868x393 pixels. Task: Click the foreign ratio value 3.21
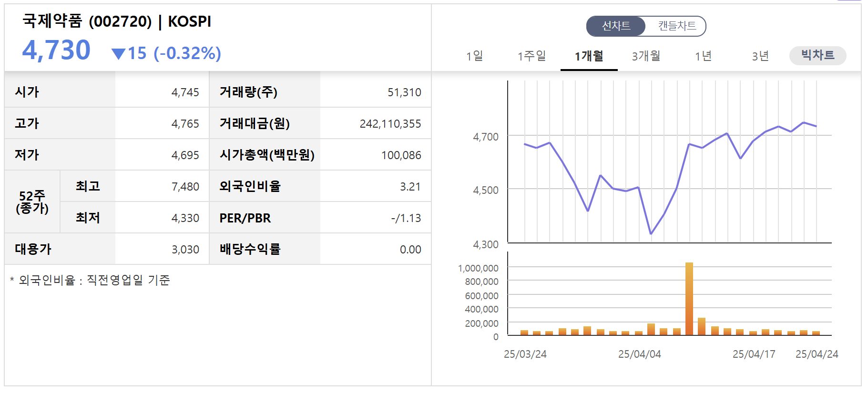[410, 187]
